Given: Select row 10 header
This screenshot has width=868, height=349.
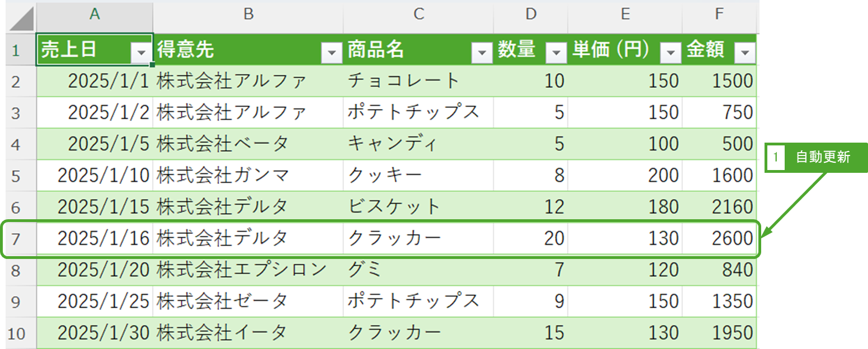Looking at the screenshot, I should [17, 334].
